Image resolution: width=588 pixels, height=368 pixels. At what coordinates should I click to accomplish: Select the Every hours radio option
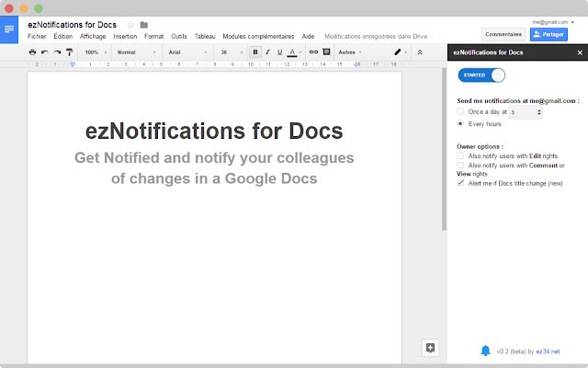coord(460,123)
